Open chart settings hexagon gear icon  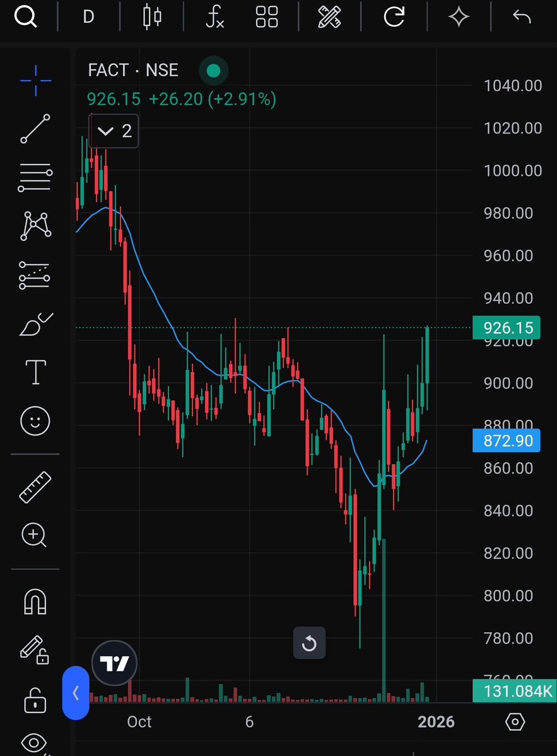[515, 722]
